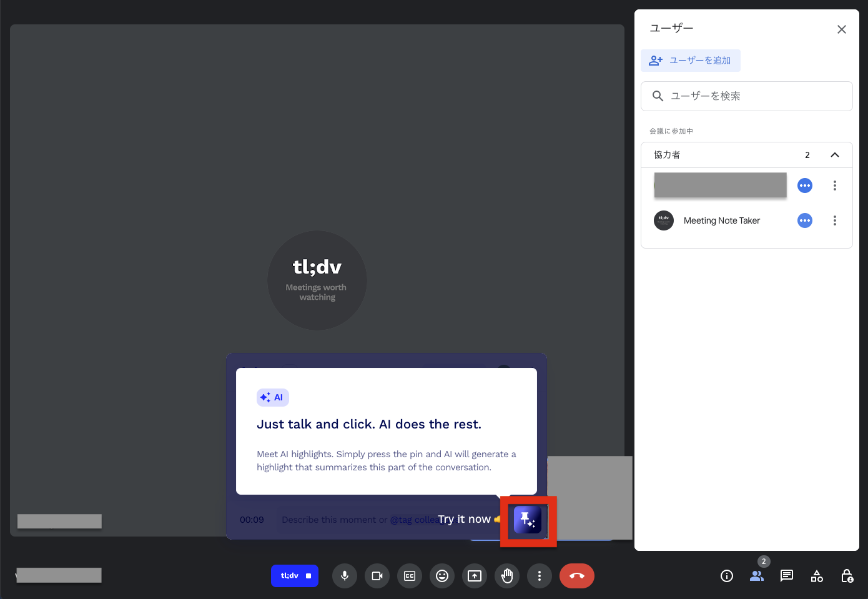Start presenting your screen
The width and height of the screenshot is (868, 599).
coord(475,576)
